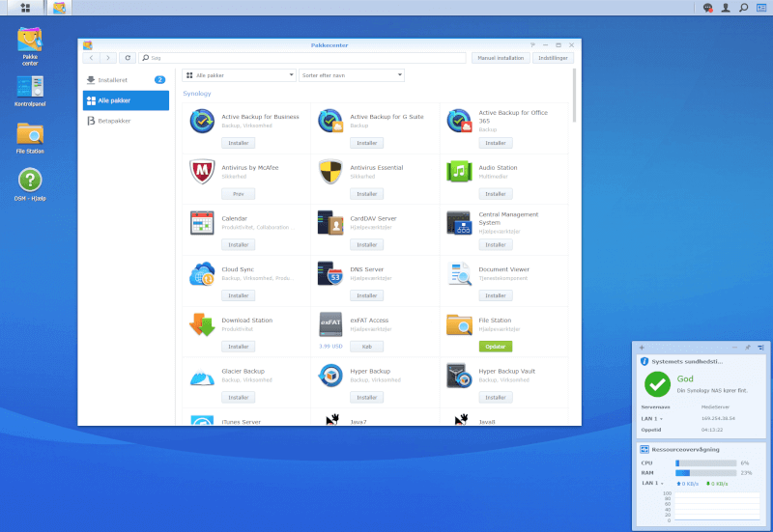This screenshot has height=532, width=773.
Task: Go back with the left arrow button
Action: [x=91, y=58]
